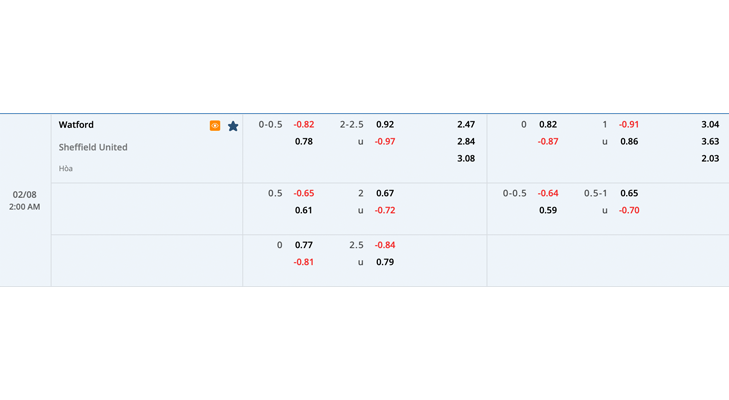Click the orange live-view eye icon
This screenshot has width=729, height=400.
(x=215, y=126)
